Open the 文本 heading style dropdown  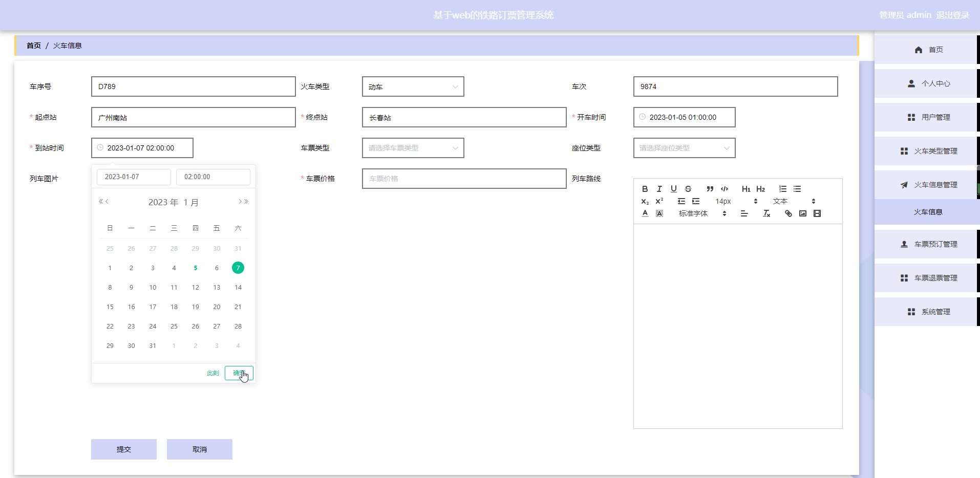794,201
